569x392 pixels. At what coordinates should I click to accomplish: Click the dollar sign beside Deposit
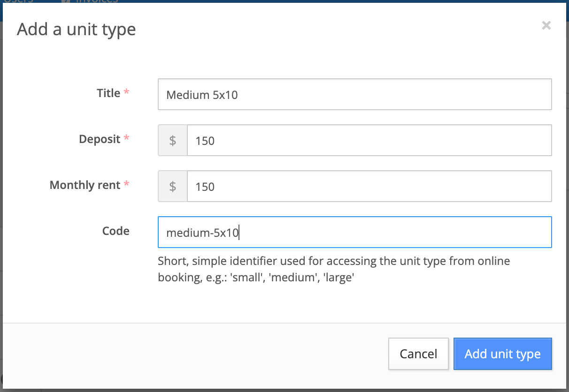(173, 140)
